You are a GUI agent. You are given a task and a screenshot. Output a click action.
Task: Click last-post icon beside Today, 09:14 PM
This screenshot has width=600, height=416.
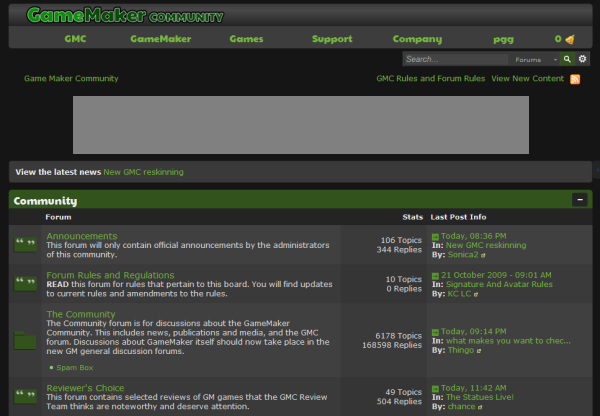[x=435, y=332]
